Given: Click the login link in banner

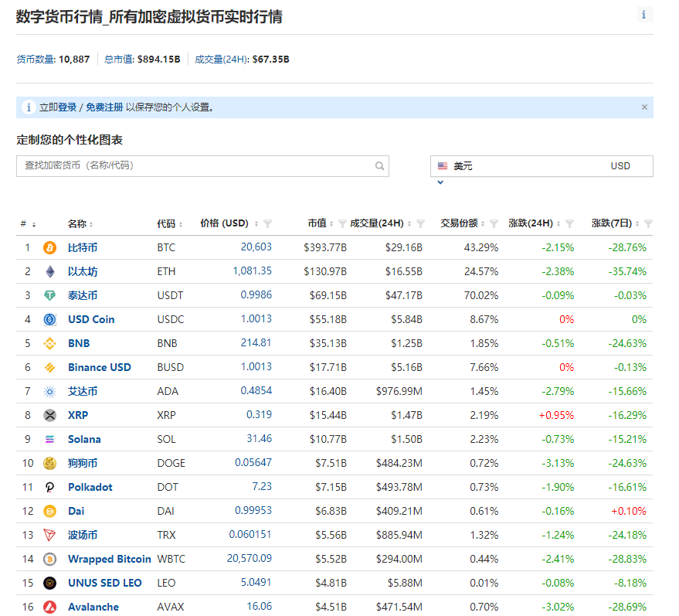Looking at the screenshot, I should (x=67, y=107).
